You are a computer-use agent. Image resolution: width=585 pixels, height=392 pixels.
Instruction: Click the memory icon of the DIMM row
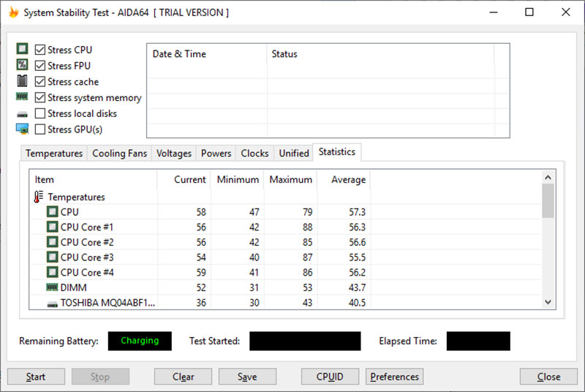tap(52, 287)
